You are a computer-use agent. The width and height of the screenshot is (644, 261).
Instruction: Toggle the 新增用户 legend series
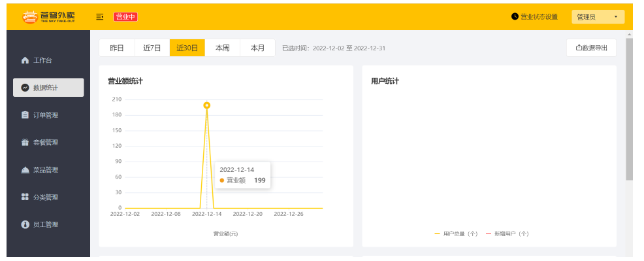pyautogui.click(x=507, y=234)
